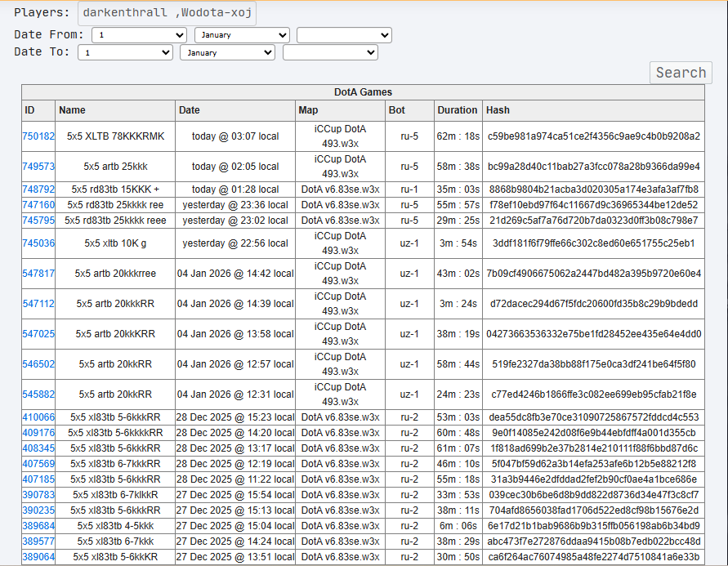Select game name 5x5 XLTB 78KKKRMK
The width and height of the screenshot is (728, 566).
[x=115, y=136]
